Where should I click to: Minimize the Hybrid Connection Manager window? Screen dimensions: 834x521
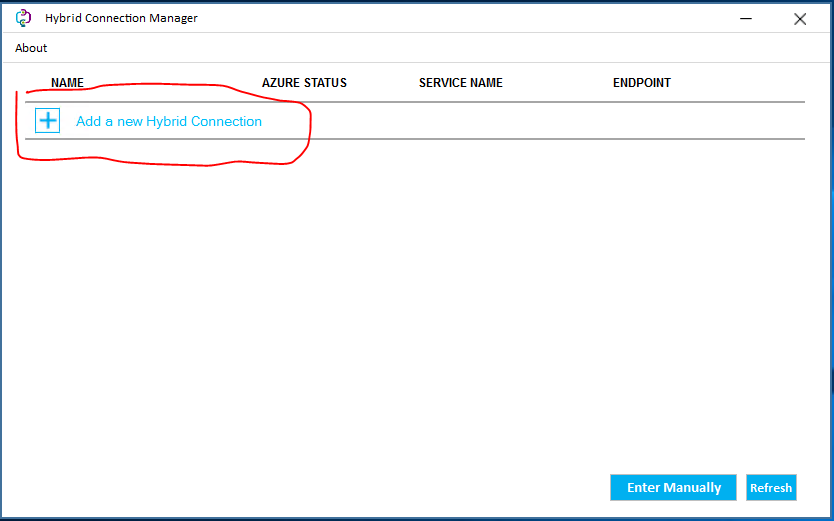pyautogui.click(x=746, y=19)
